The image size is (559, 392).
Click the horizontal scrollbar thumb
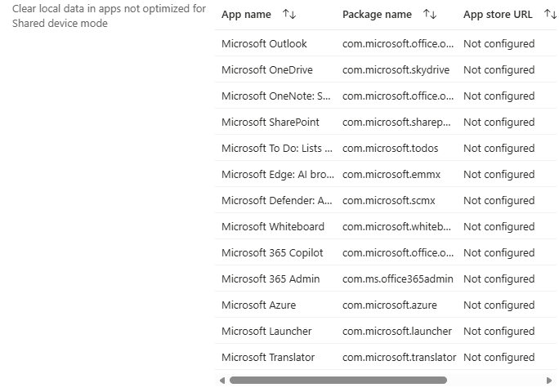(x=338, y=381)
